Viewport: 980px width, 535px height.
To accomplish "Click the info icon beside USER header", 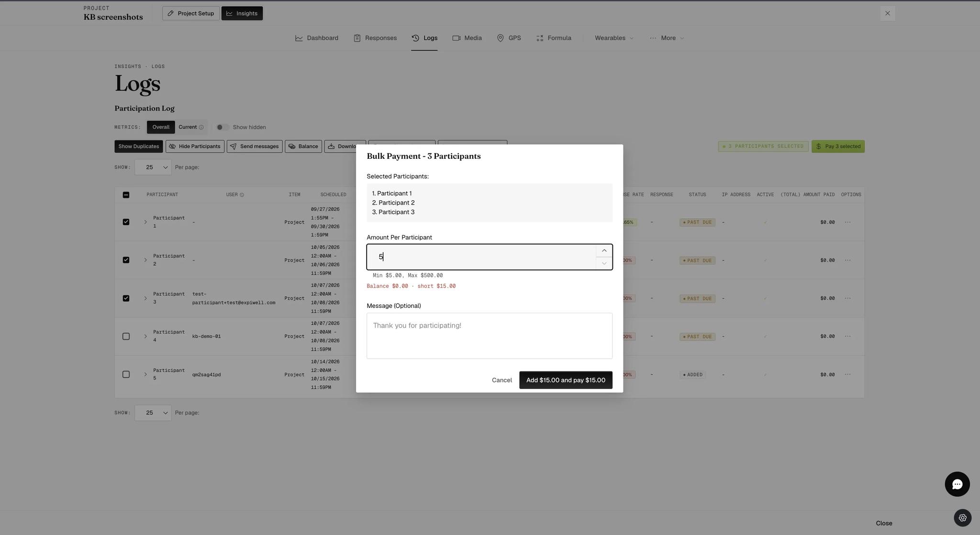I will tap(242, 195).
